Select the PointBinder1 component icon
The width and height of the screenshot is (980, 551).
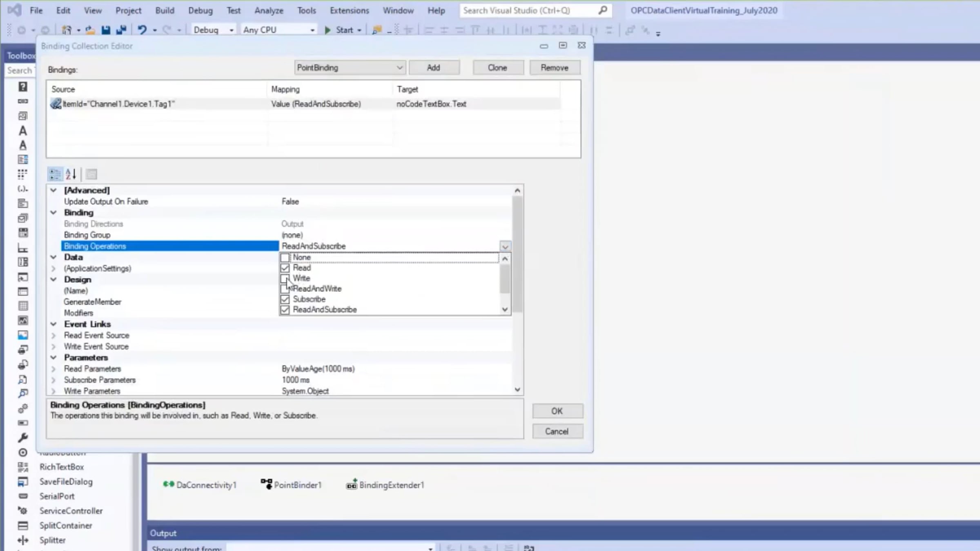[x=266, y=484]
